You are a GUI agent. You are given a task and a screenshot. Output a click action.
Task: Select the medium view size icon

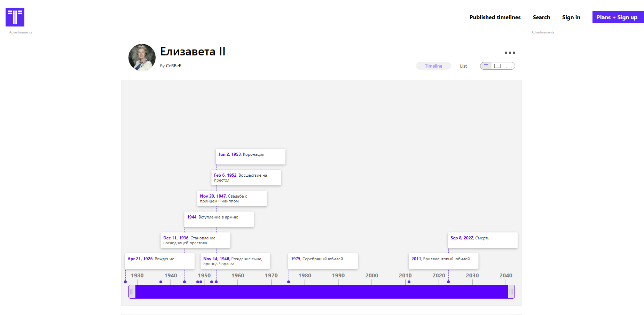click(x=497, y=66)
